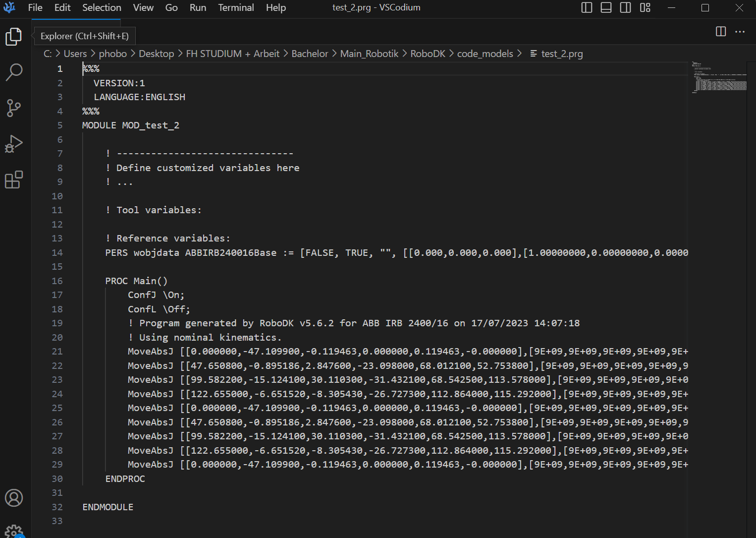Image resolution: width=756 pixels, height=538 pixels.
Task: Open the Terminal menu
Action: pos(236,8)
